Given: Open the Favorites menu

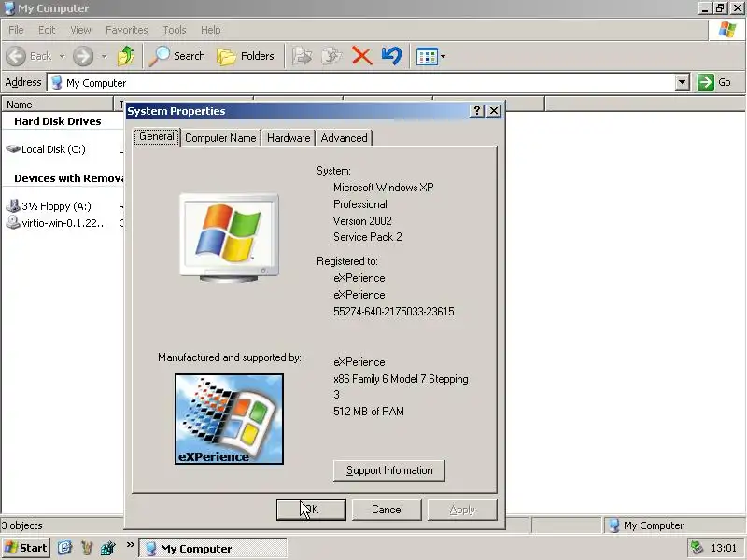Looking at the screenshot, I should [x=127, y=30].
